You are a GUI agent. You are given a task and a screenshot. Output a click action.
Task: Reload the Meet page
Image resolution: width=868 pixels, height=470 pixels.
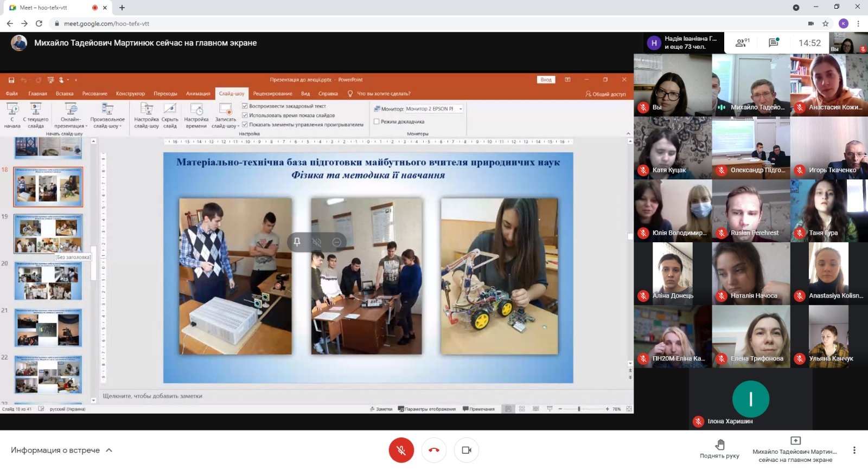pos(39,23)
